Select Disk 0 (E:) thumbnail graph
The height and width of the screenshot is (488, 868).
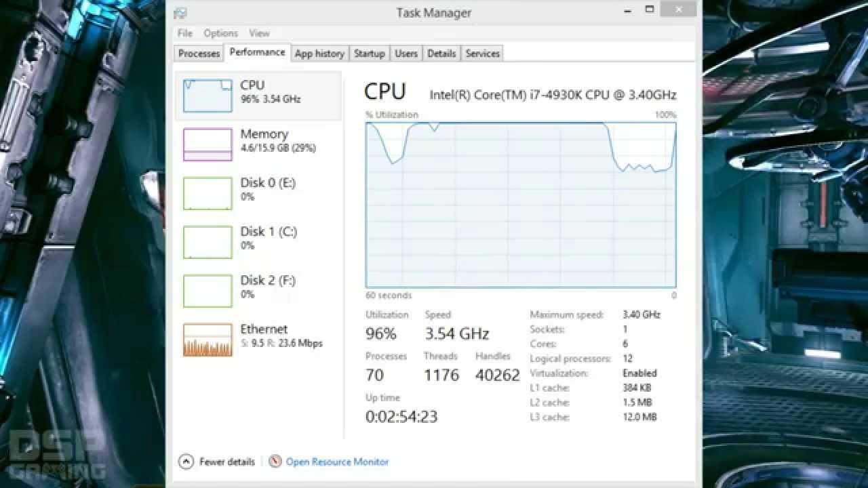(x=208, y=193)
